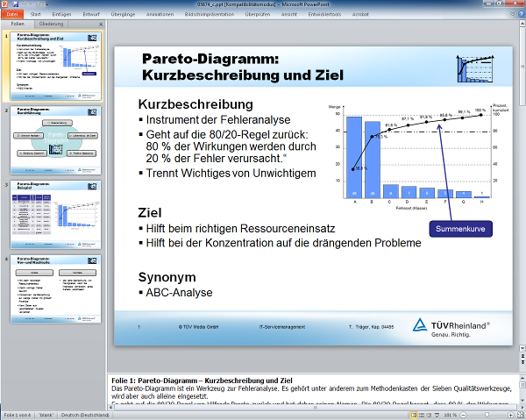Open the Datei tab
Image resolution: width=526 pixels, height=420 pixels.
13,15
